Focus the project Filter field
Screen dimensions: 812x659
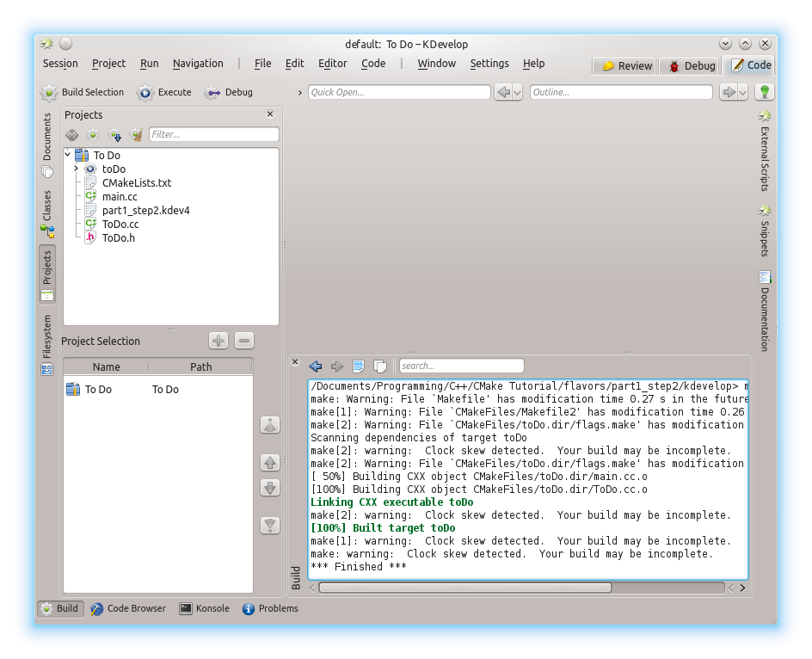point(214,134)
